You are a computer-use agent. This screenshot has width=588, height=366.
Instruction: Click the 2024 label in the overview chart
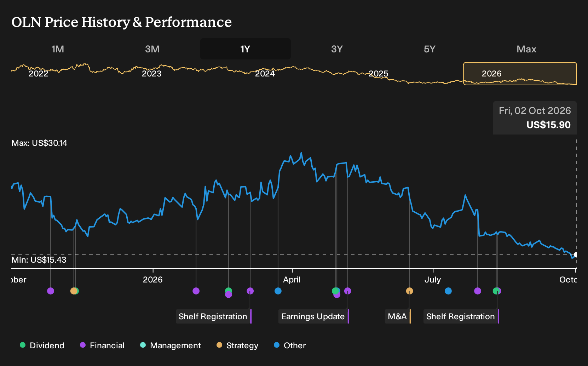pos(265,74)
